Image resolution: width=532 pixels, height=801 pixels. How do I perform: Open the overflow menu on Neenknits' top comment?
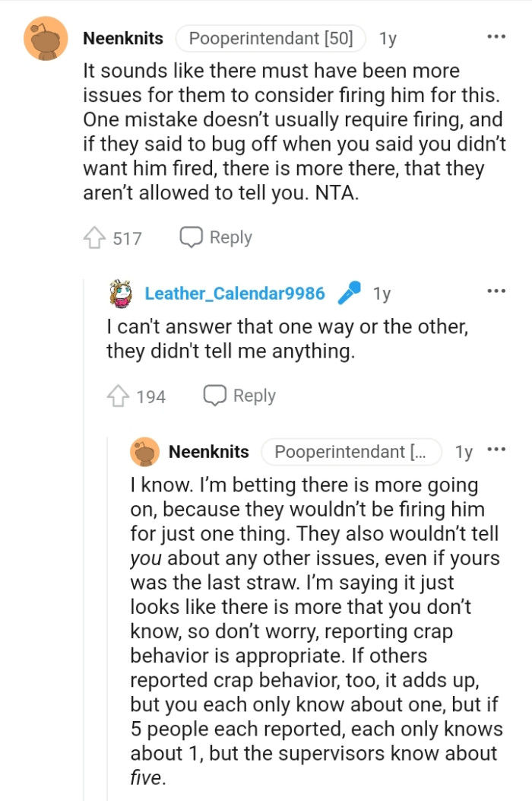[497, 36]
